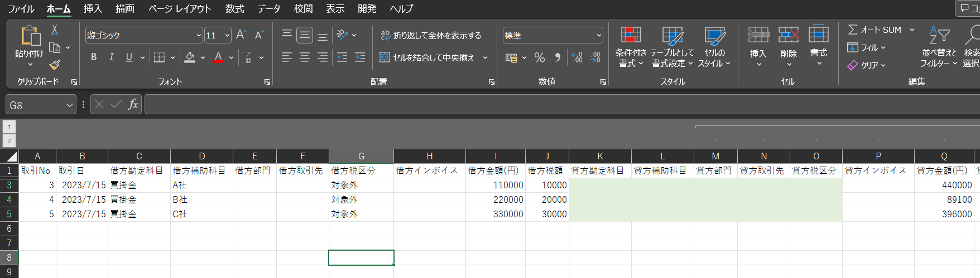Click the increase indent icon
This screenshot has height=278, width=980.
[x=360, y=57]
